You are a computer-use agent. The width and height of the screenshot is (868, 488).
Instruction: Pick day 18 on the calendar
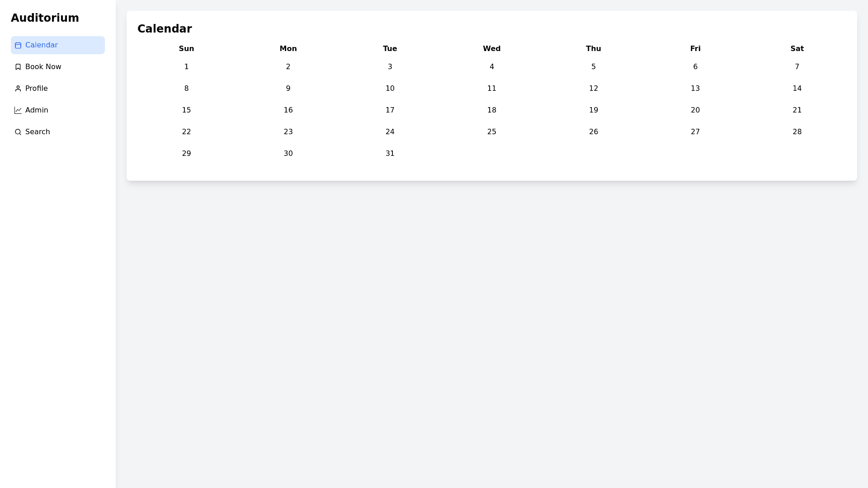point(491,110)
